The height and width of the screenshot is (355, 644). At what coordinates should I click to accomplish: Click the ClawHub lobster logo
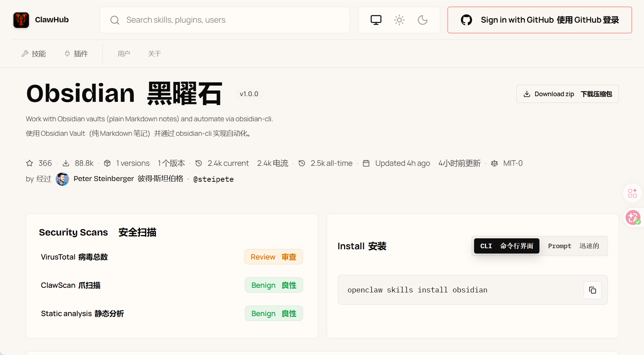click(x=21, y=20)
